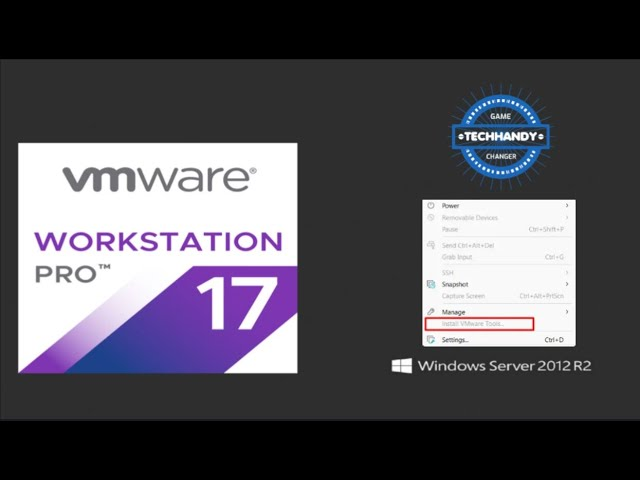Click the Ctrl+D shortcut text
Screen dimensions: 640x480
[x=554, y=340]
